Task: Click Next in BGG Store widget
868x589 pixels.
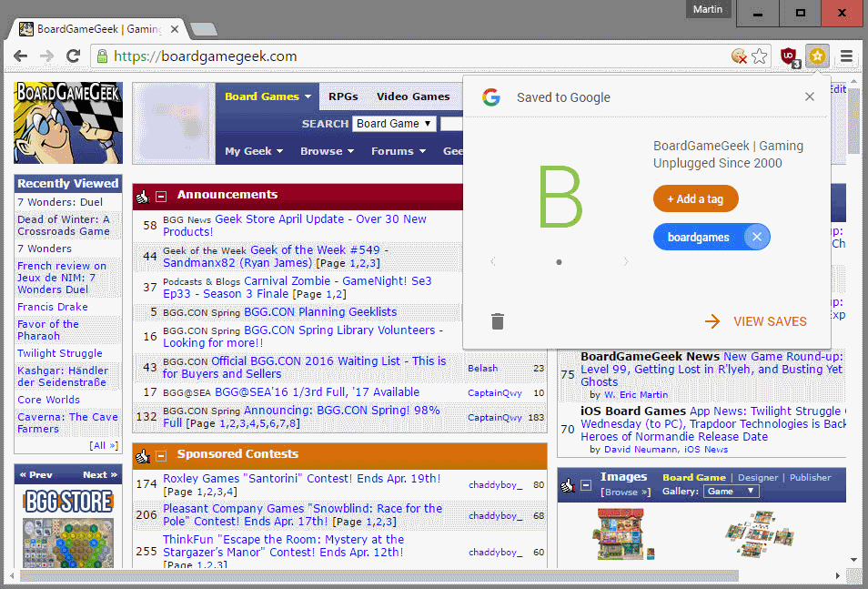Action: (x=100, y=474)
